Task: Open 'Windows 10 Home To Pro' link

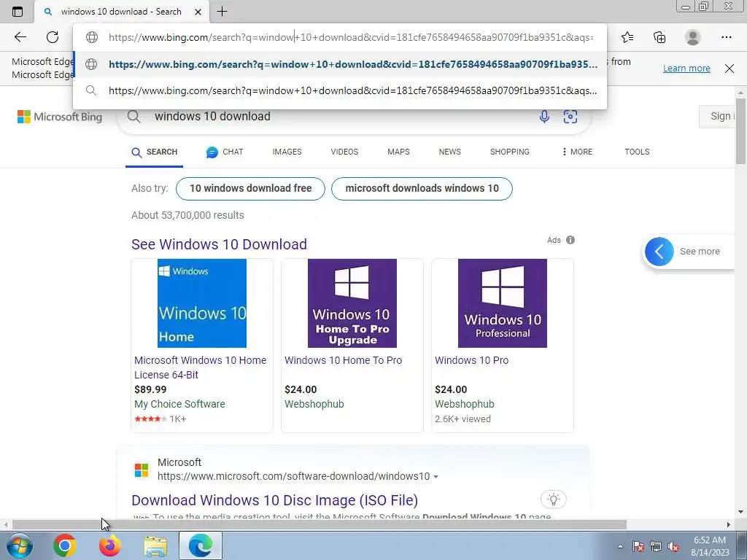Action: click(343, 360)
